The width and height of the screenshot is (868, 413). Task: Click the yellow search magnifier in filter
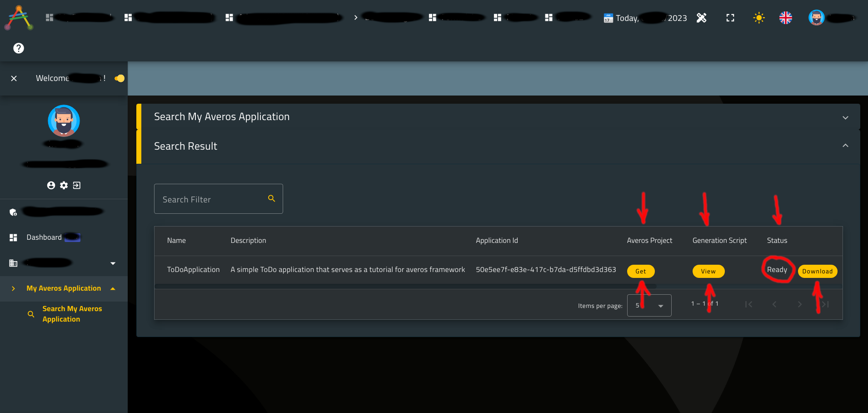point(272,198)
